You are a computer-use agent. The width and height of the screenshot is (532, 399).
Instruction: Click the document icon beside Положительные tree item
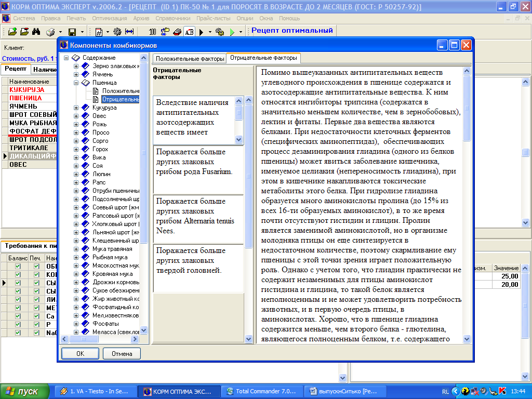(96, 91)
